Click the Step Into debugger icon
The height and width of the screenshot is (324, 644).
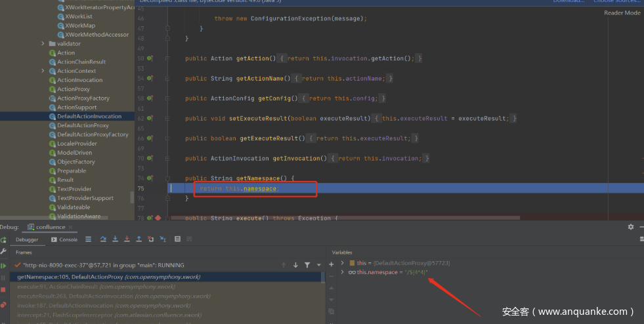115,239
